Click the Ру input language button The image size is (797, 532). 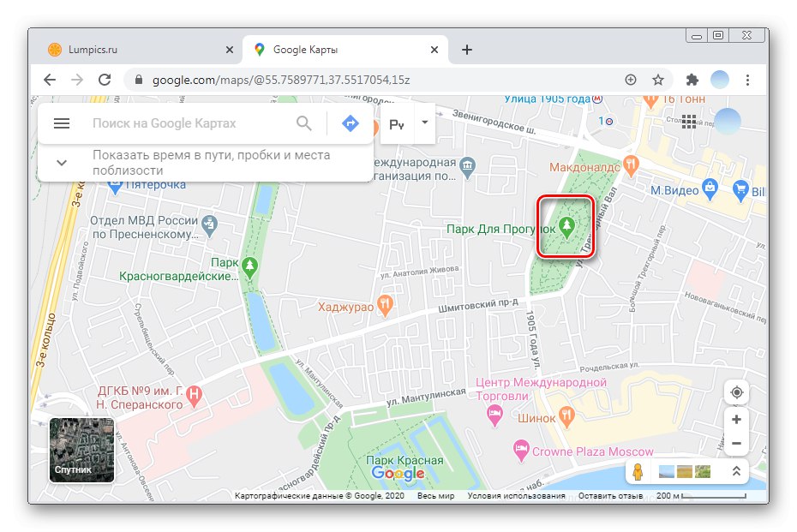(x=397, y=124)
